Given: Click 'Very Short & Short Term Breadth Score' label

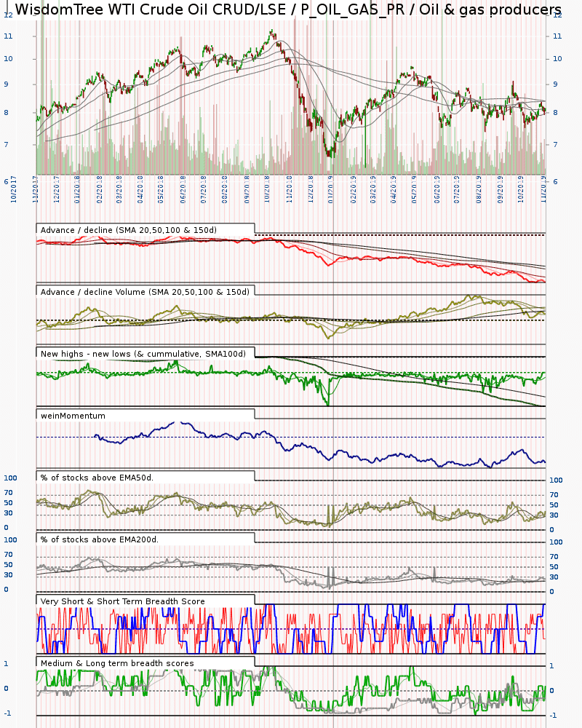Looking at the screenshot, I should pyautogui.click(x=122, y=601).
